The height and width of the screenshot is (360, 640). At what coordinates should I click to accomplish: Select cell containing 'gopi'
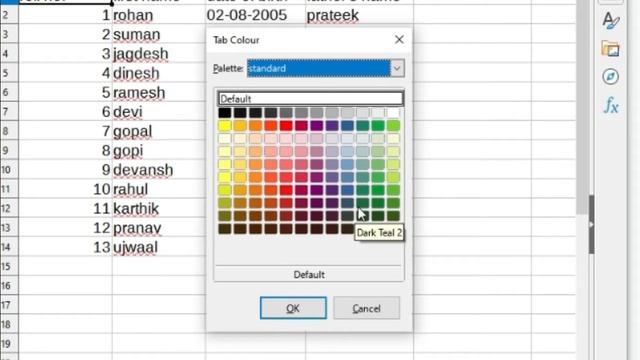click(x=159, y=150)
